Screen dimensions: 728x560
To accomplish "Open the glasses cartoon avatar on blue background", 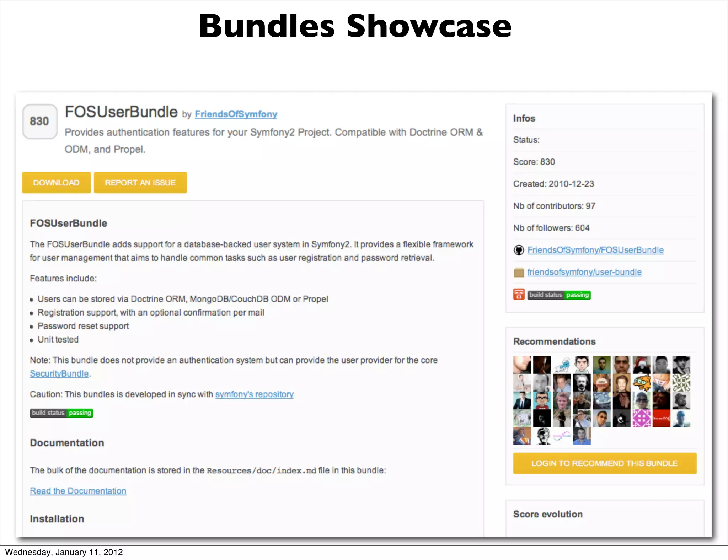I will (542, 400).
